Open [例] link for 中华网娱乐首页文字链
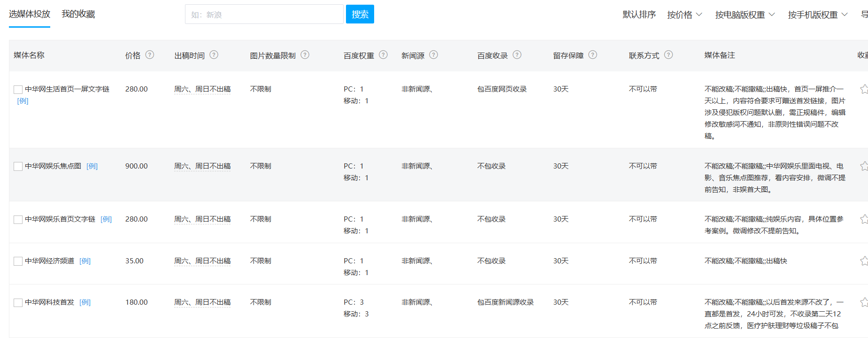Viewport: 868px width, 338px height. point(106,219)
